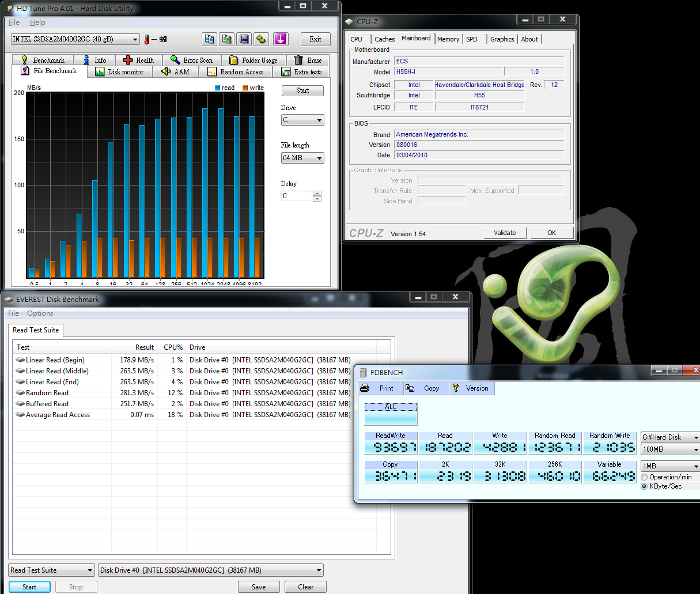Image resolution: width=700 pixels, height=594 pixels.
Task: Select the Error Scan tool
Action: pyautogui.click(x=192, y=59)
